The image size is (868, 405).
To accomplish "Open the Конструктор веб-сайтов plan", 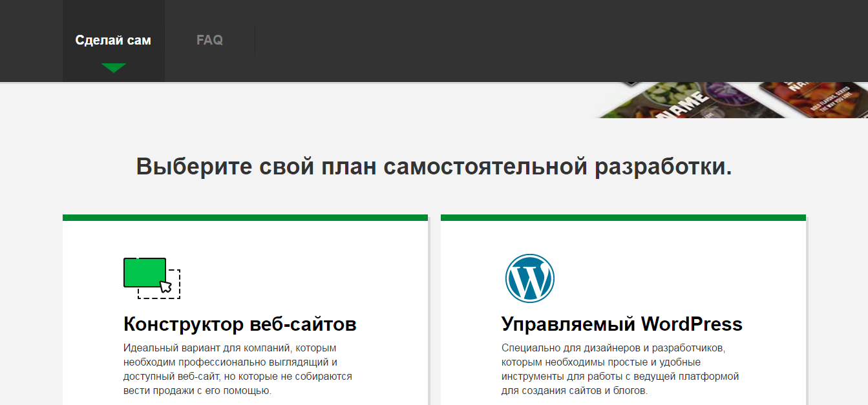I will pos(240,324).
